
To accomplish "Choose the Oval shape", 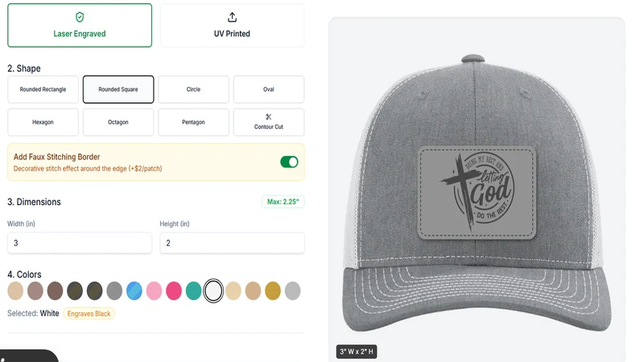I will click(x=269, y=89).
